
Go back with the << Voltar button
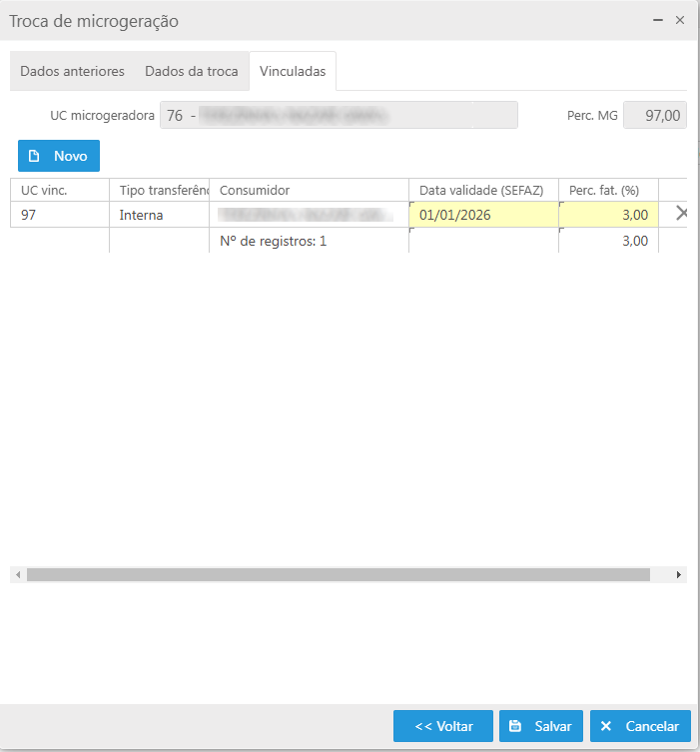point(443,726)
